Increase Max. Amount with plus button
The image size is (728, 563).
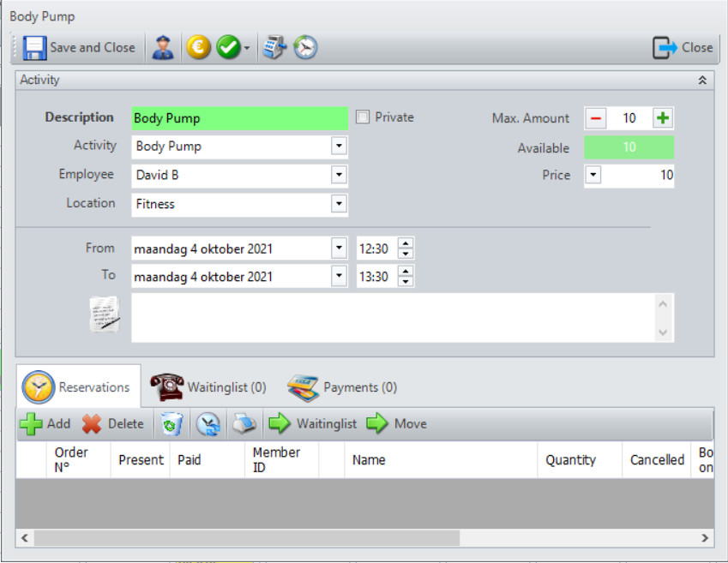pyautogui.click(x=663, y=118)
